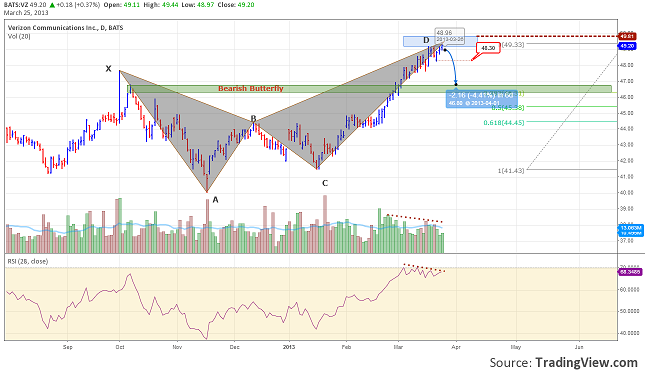Open the RSI (28, close) indicator label
Image resolution: width=645 pixels, height=376 pixels.
(28, 261)
